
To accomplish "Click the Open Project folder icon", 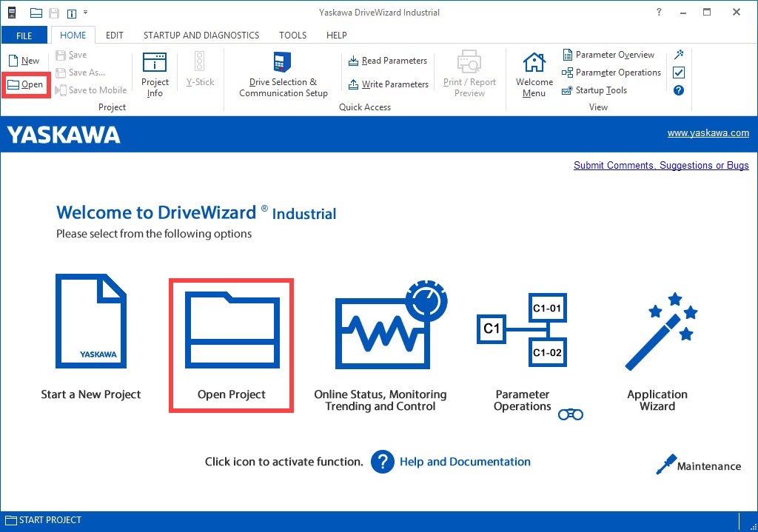I will (x=232, y=329).
